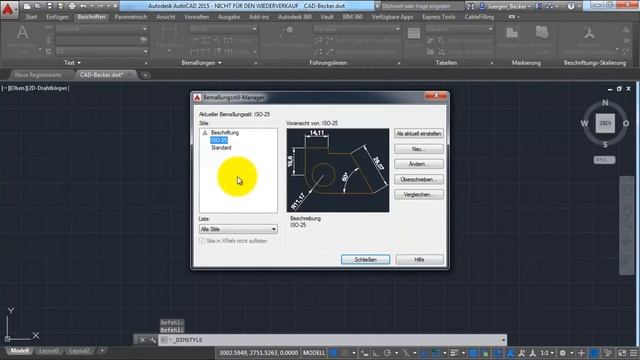Click the dialog launcher arrow of Bemaßungen panel
The image size is (640, 360).
click(x=256, y=63)
